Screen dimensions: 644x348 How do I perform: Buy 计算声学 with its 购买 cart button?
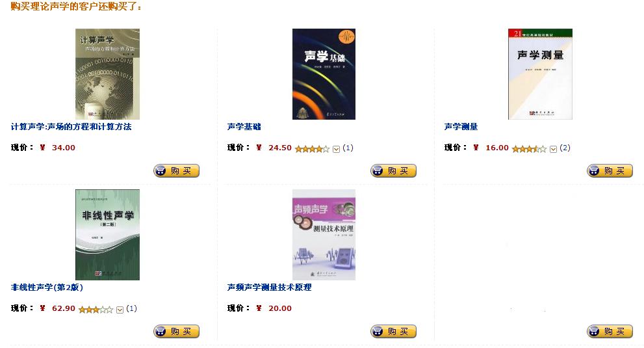(177, 170)
